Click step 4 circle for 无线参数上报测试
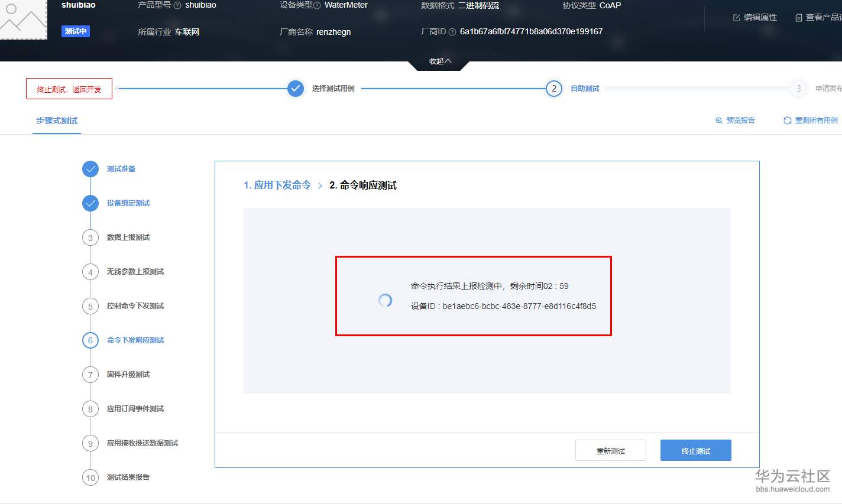The height and width of the screenshot is (504, 842). point(90,272)
